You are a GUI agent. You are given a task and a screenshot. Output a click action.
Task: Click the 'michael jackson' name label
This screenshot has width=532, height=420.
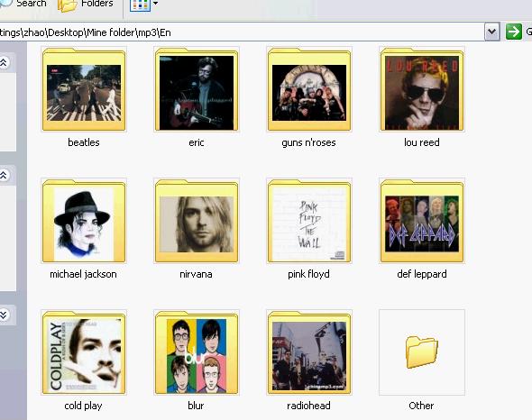(84, 274)
